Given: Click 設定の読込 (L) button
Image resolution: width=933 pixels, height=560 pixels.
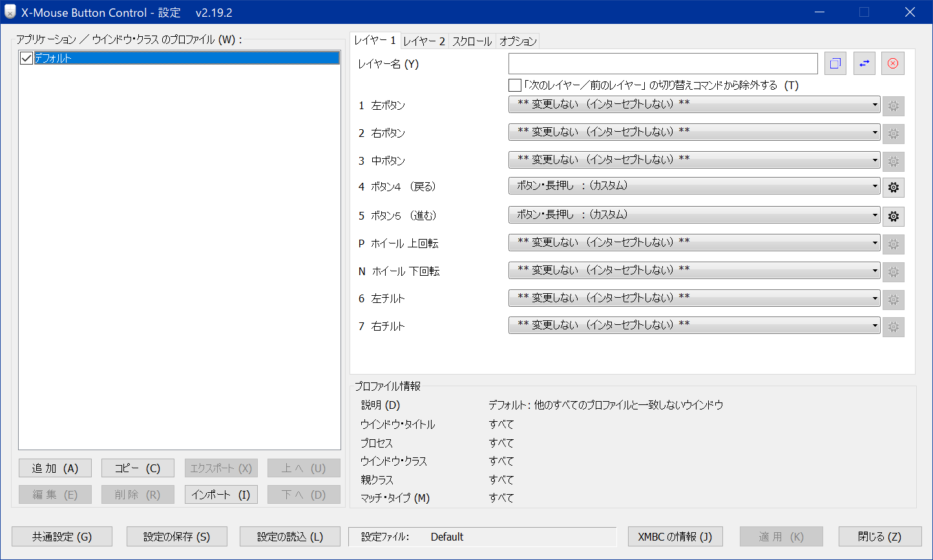Looking at the screenshot, I should point(290,537).
